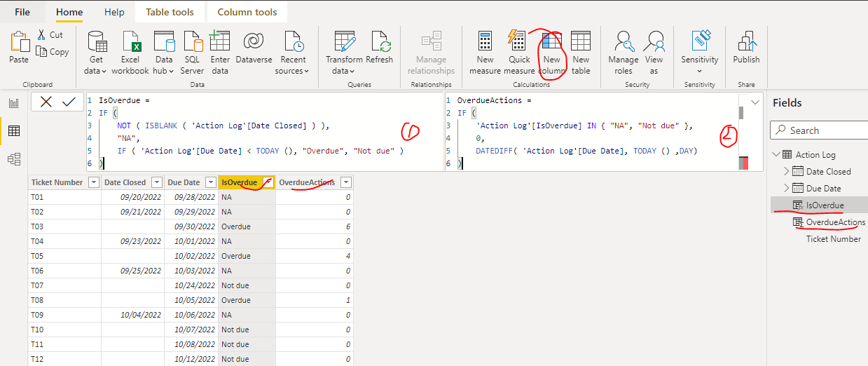Expand the formula bar chevron

point(755,102)
